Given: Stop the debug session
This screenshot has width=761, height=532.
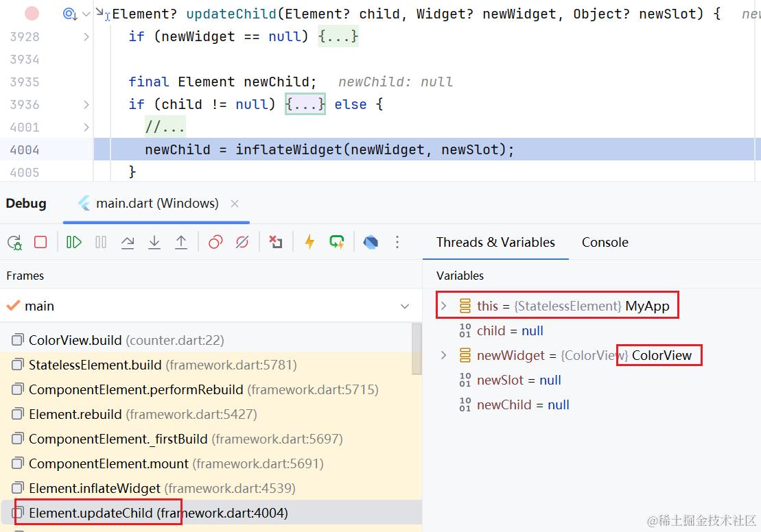Looking at the screenshot, I should pyautogui.click(x=40, y=241).
